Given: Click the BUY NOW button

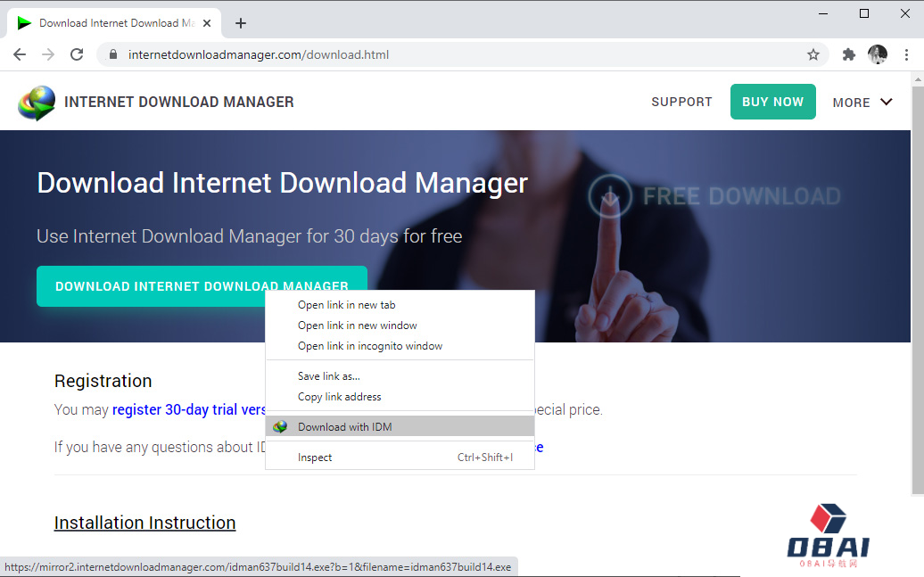Looking at the screenshot, I should click(x=772, y=102).
